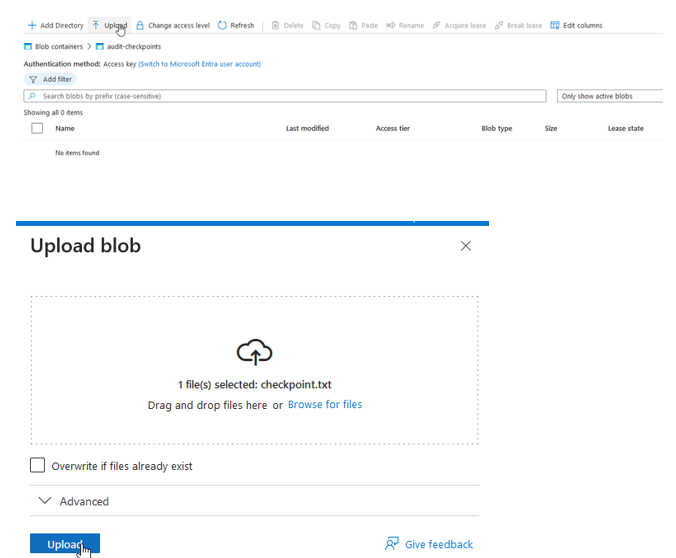Click the Add filter funnel button
676x558 pixels.
pos(50,79)
